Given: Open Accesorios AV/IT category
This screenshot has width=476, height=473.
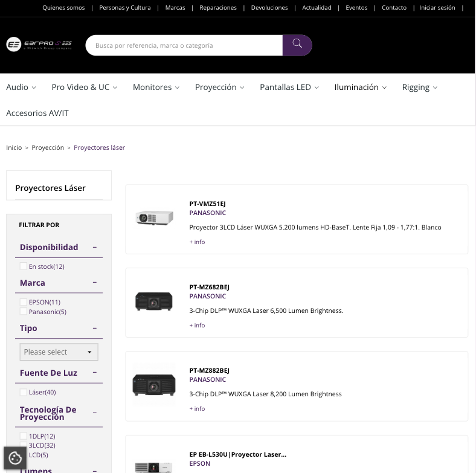Looking at the screenshot, I should 37,113.
